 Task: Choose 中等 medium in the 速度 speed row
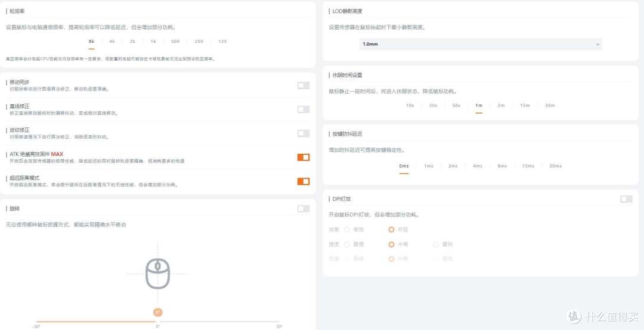point(391,244)
